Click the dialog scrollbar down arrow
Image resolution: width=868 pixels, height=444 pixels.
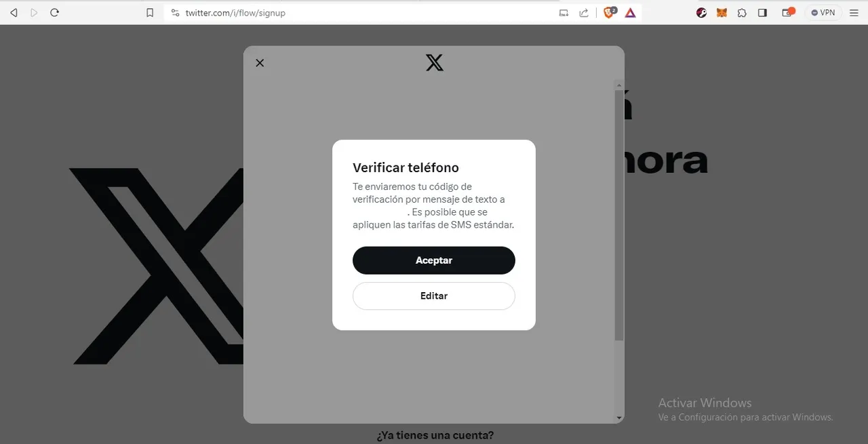(x=619, y=418)
